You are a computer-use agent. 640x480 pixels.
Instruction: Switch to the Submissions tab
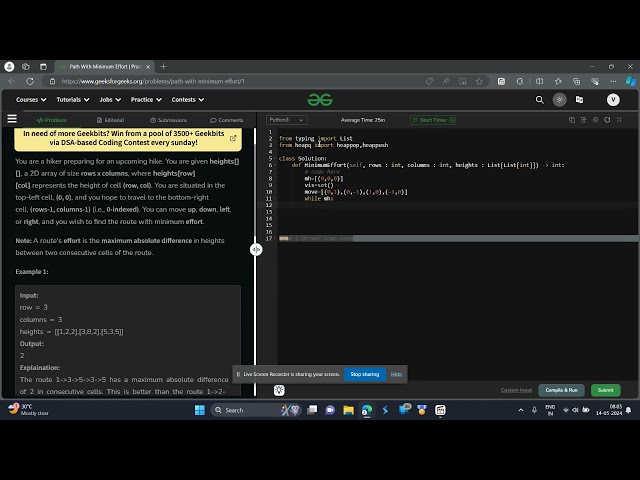coord(169,120)
